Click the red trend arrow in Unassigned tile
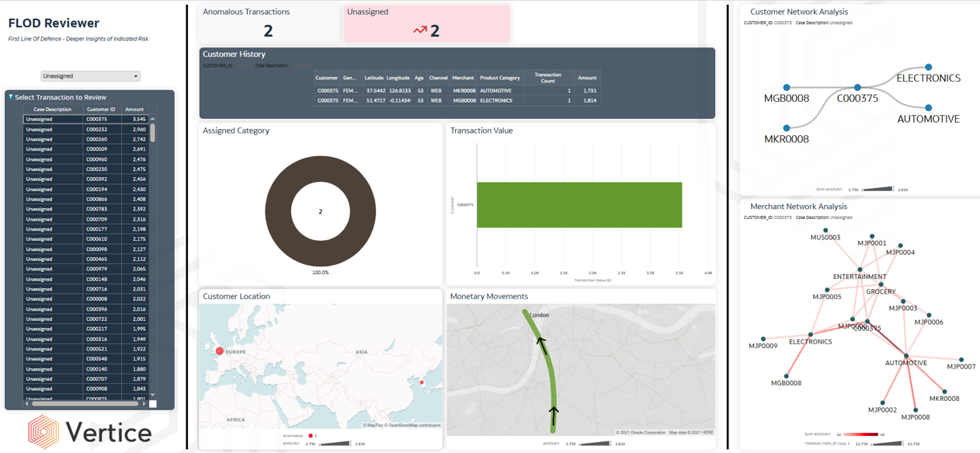The width and height of the screenshot is (980, 453). pyautogui.click(x=420, y=31)
